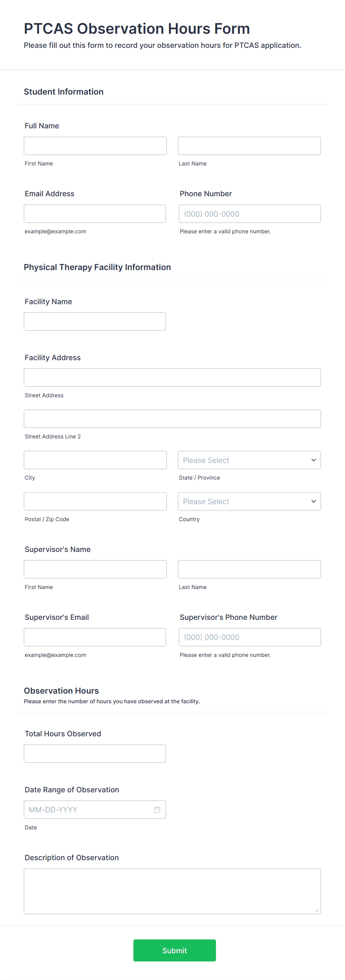Click the Phone Number input
This screenshot has width=345, height=980.
[x=250, y=213]
